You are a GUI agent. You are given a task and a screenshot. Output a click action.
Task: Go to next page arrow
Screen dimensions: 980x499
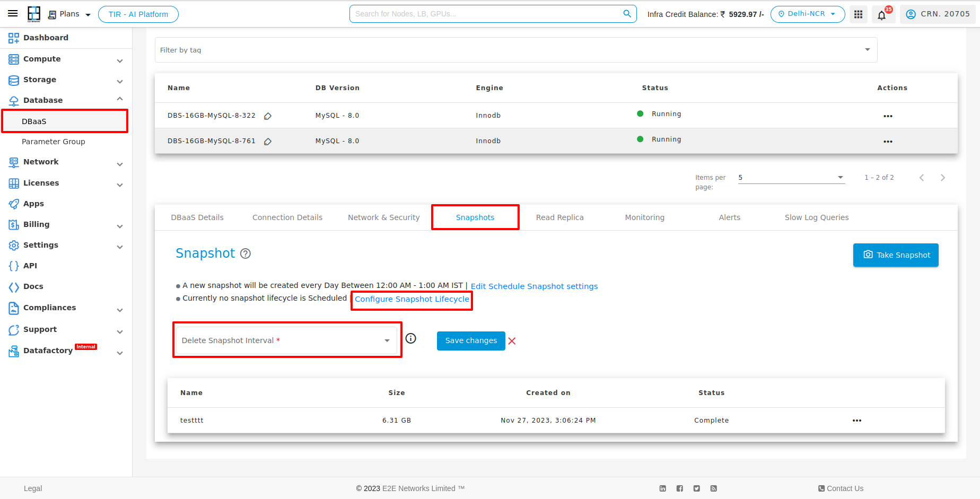click(x=942, y=178)
